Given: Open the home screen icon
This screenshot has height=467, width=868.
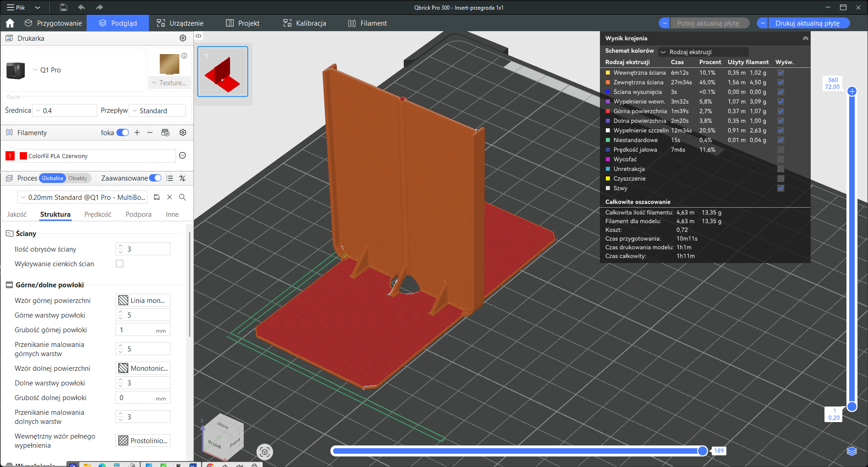Looking at the screenshot, I should [10, 23].
